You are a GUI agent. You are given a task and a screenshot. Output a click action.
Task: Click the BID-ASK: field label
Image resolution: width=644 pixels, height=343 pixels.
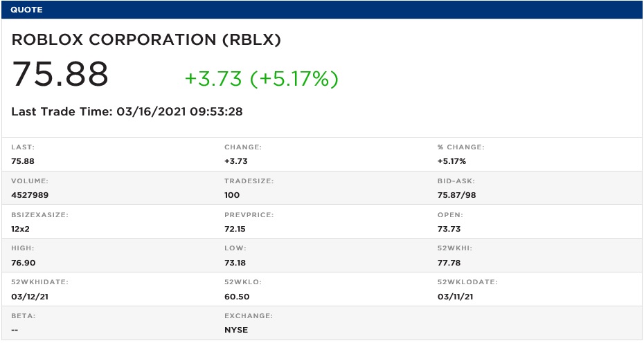click(456, 181)
